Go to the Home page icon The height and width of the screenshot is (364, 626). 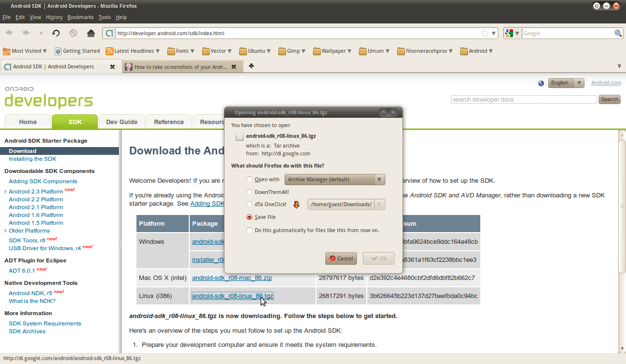tap(90, 33)
